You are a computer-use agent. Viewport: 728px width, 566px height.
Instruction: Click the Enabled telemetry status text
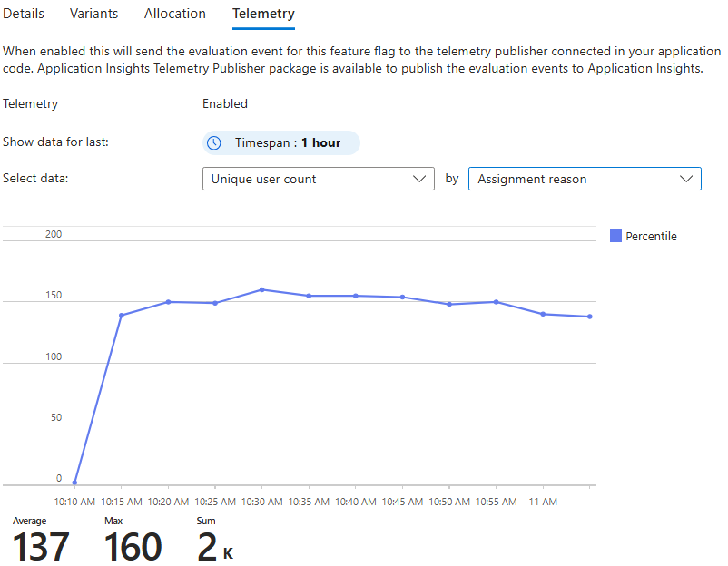(x=225, y=103)
